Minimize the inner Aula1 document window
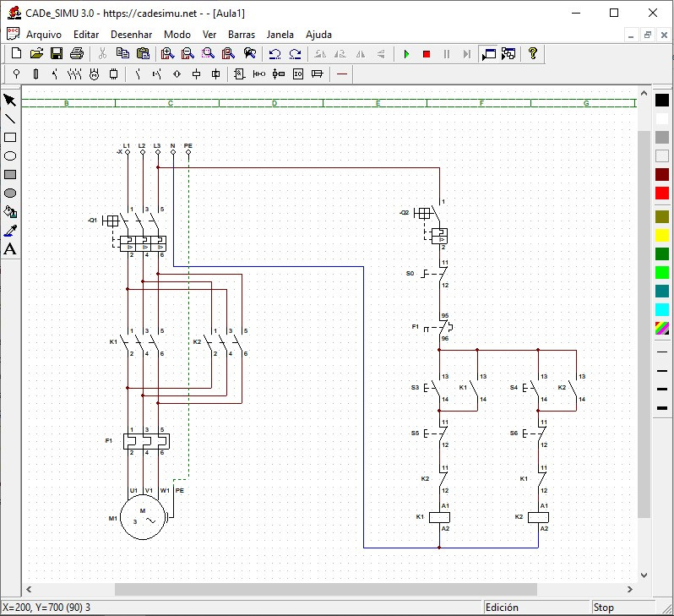 (631, 35)
